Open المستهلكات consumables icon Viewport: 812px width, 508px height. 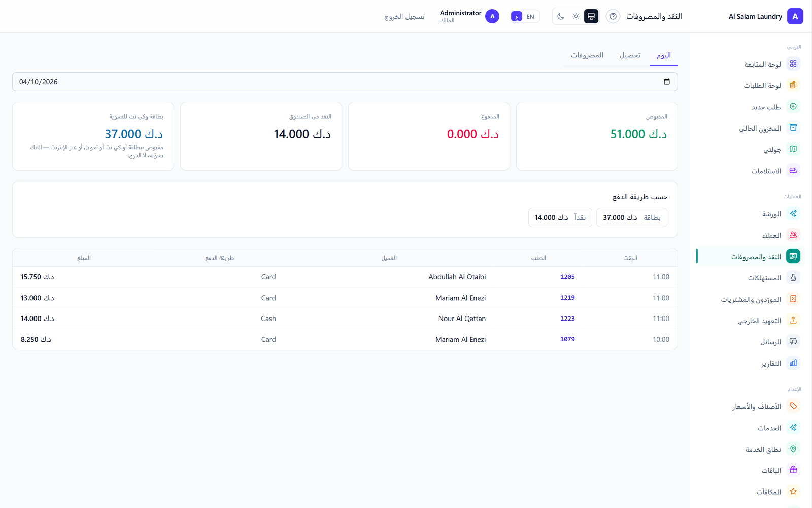793,278
